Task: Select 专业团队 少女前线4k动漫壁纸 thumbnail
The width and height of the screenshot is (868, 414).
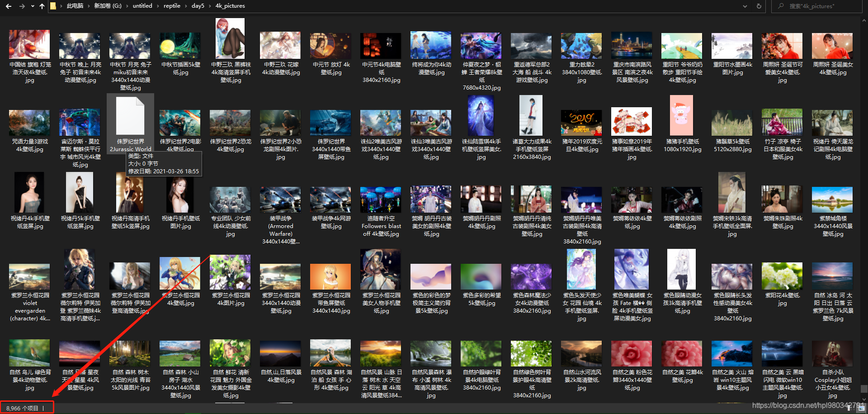Action: tap(230, 200)
